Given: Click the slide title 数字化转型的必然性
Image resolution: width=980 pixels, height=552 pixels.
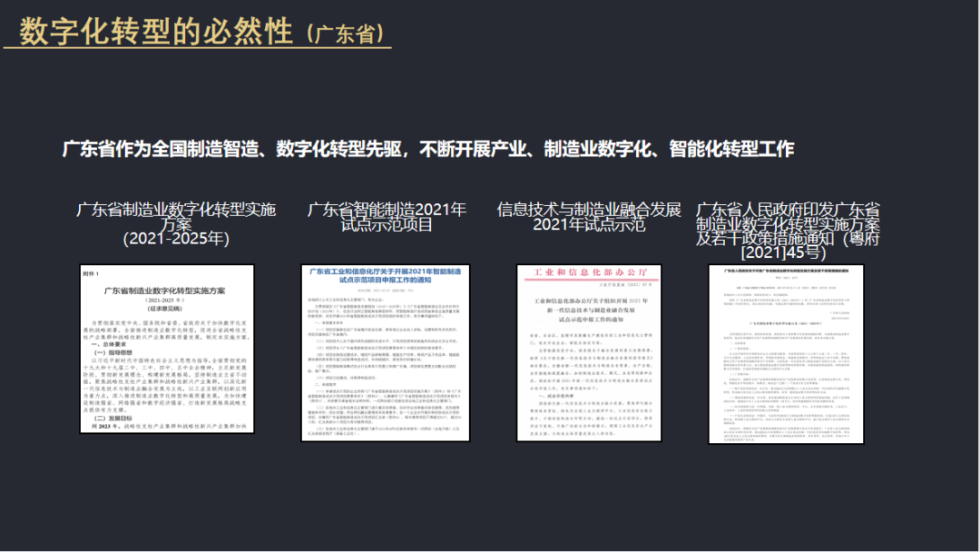Looking at the screenshot, I should click(156, 32).
